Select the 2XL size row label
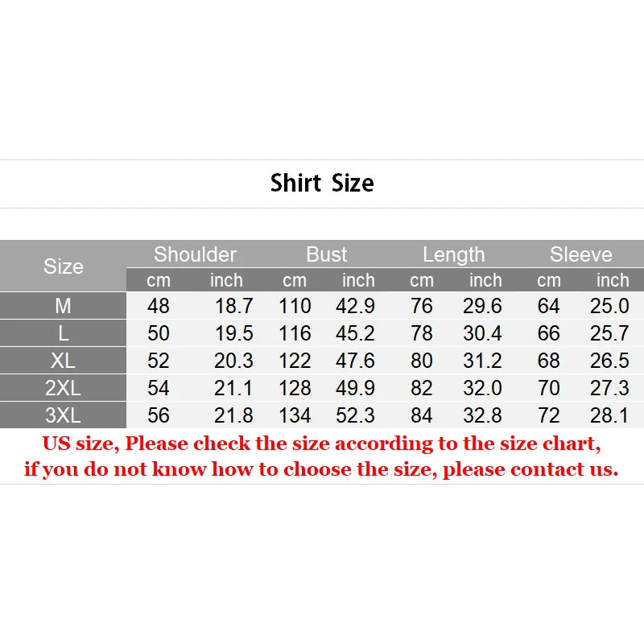 coord(63,388)
